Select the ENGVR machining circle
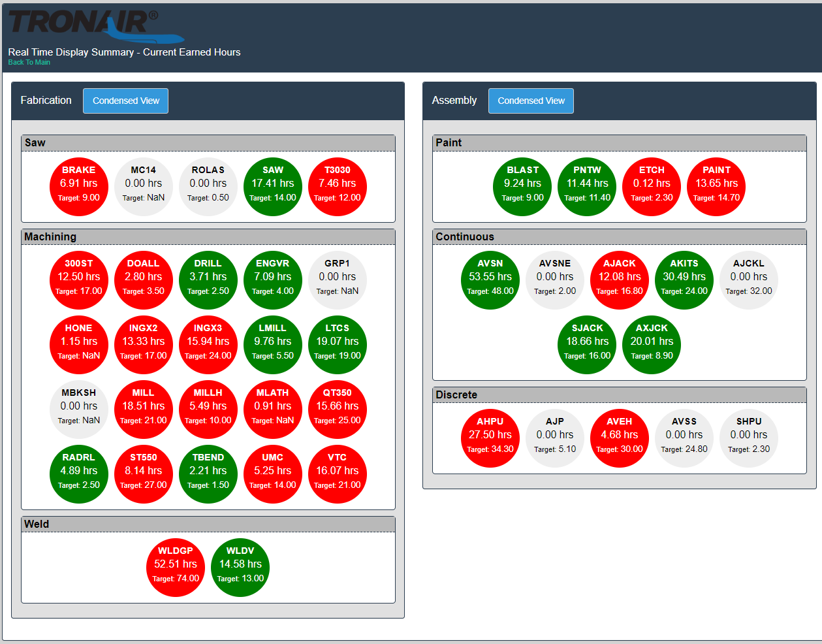The width and height of the screenshot is (822, 644). click(x=273, y=280)
